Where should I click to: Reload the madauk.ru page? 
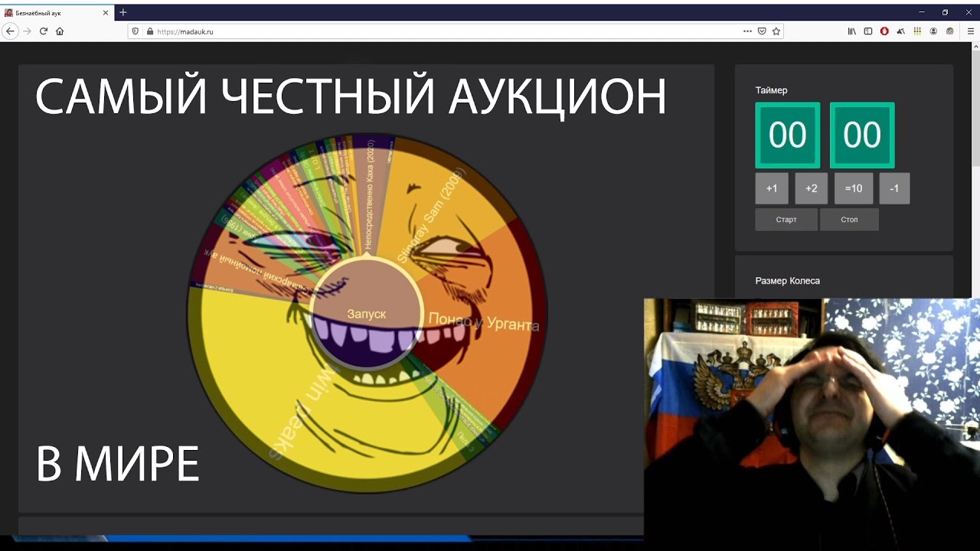point(44,31)
